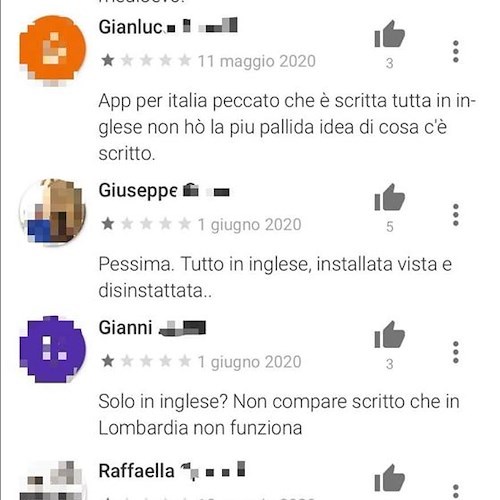Select review text starting 'Pessima. Tutto in inglese'
Viewport: 500px width, 500px height.
pos(275,277)
